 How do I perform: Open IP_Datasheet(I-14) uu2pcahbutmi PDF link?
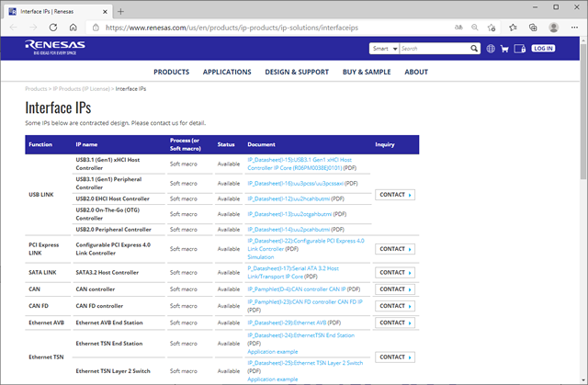[288, 230]
